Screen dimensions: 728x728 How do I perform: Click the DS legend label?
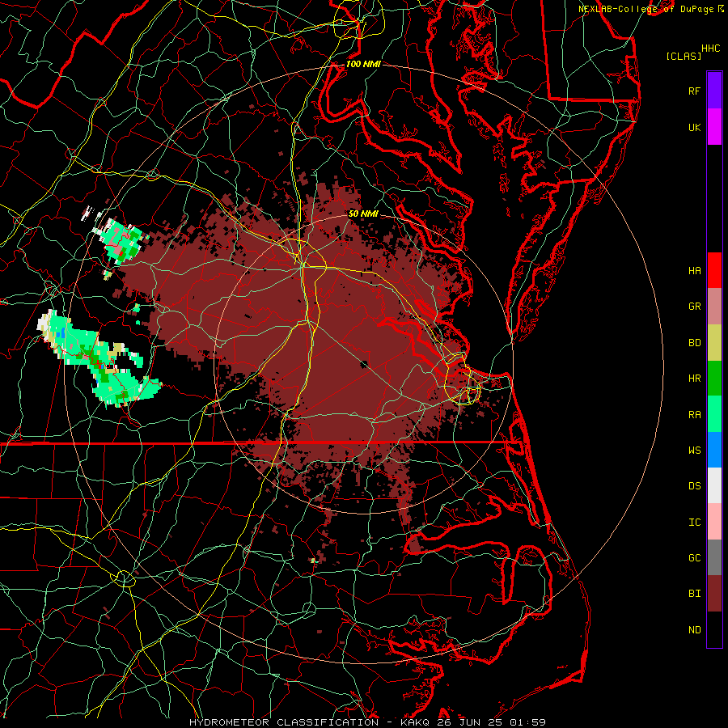pyautogui.click(x=695, y=486)
